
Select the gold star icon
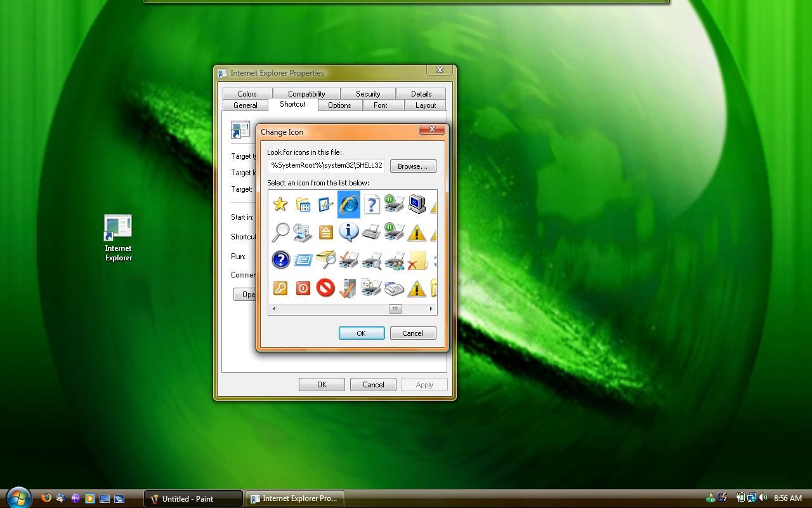(280, 204)
